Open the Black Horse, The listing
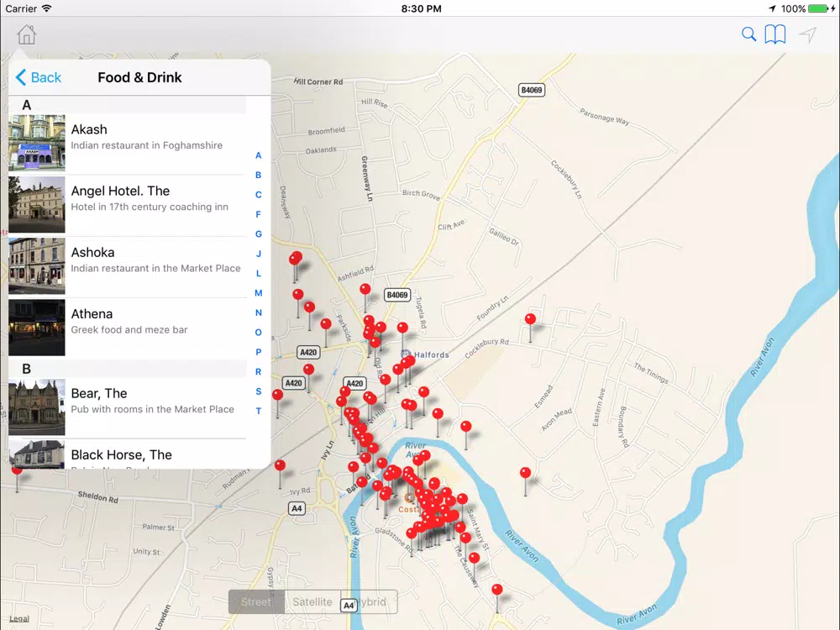Image resolution: width=840 pixels, height=630 pixels. [128, 454]
